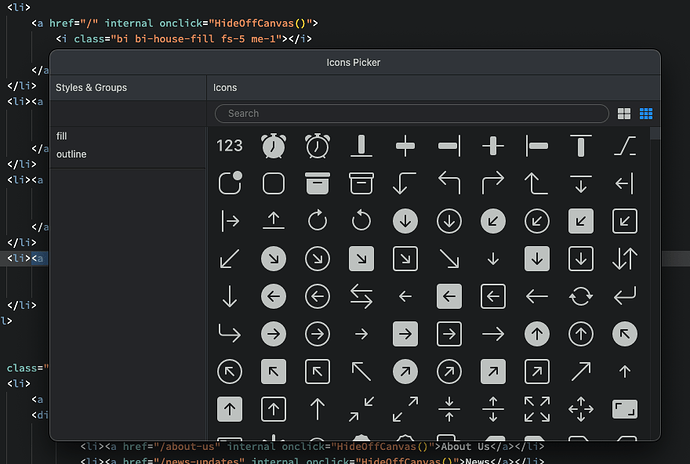690x464 pixels.
Task: Pick the filled down-arrow square icon
Action: [x=537, y=258]
